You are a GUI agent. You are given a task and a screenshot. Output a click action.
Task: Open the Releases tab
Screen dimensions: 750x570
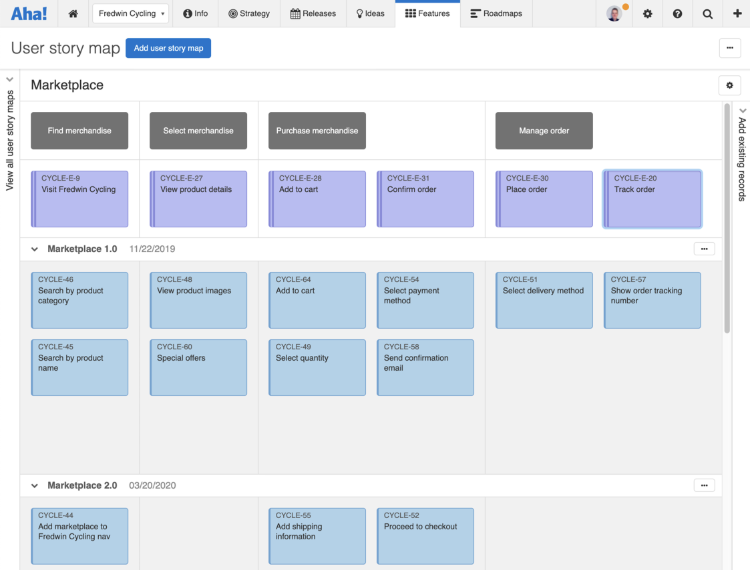click(x=313, y=14)
